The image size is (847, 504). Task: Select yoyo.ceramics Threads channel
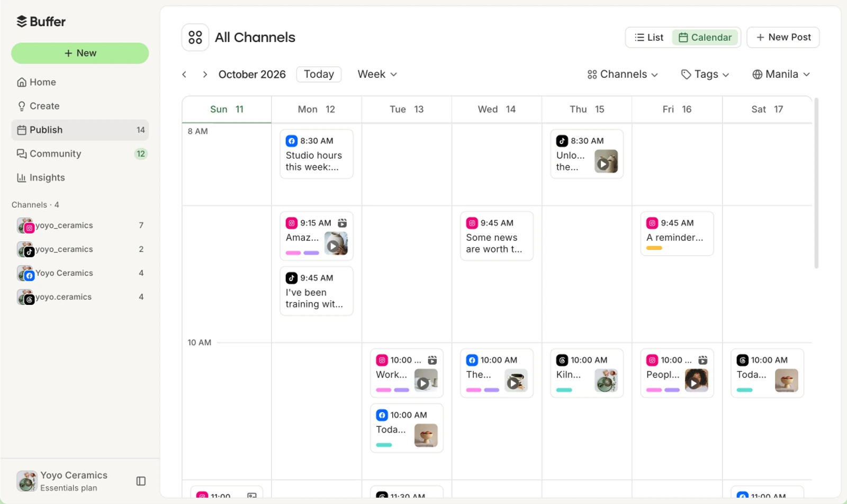tap(80, 297)
